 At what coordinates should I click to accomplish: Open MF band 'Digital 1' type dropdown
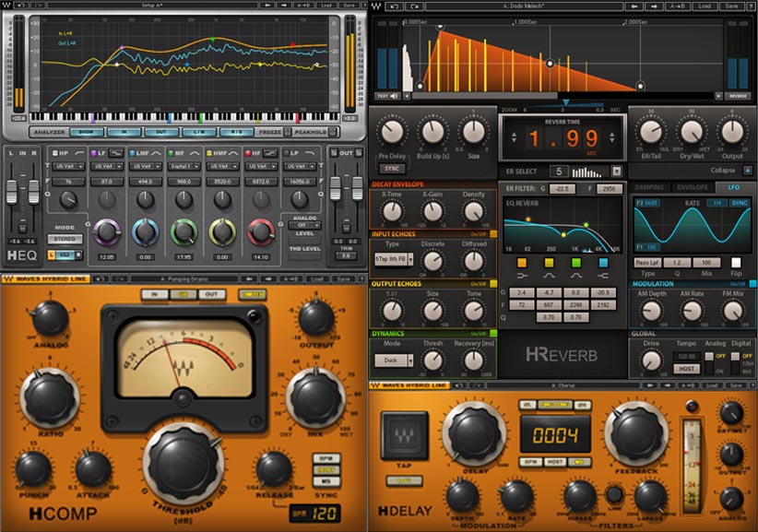pyautogui.click(x=184, y=166)
